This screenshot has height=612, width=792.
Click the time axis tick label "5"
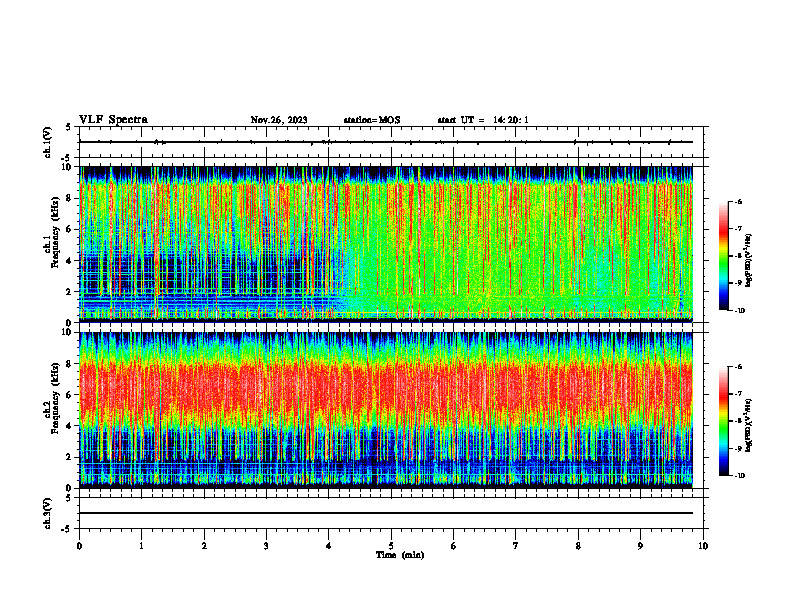[x=391, y=546]
